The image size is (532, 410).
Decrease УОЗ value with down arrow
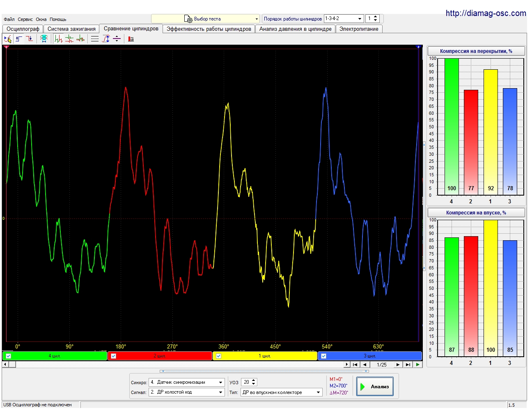[x=254, y=384]
